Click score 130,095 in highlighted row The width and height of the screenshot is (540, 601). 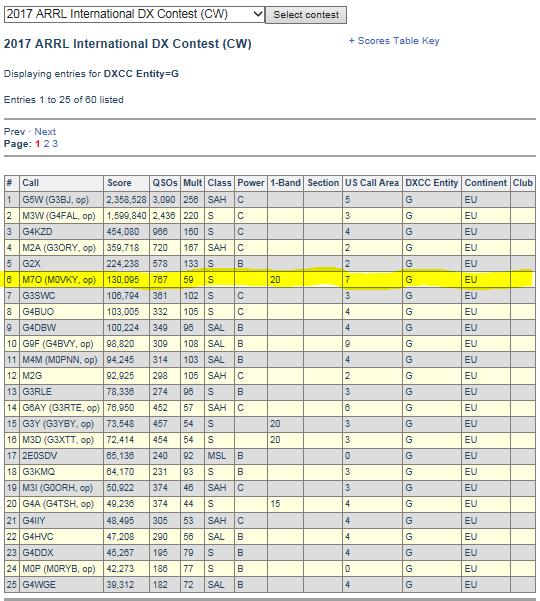click(x=123, y=280)
